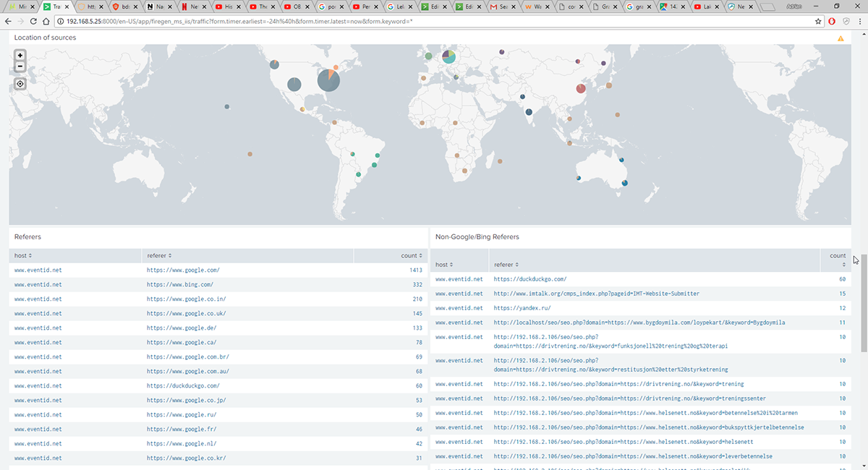Zoom out on the sources map
This screenshot has width=868, height=470.
click(x=20, y=66)
